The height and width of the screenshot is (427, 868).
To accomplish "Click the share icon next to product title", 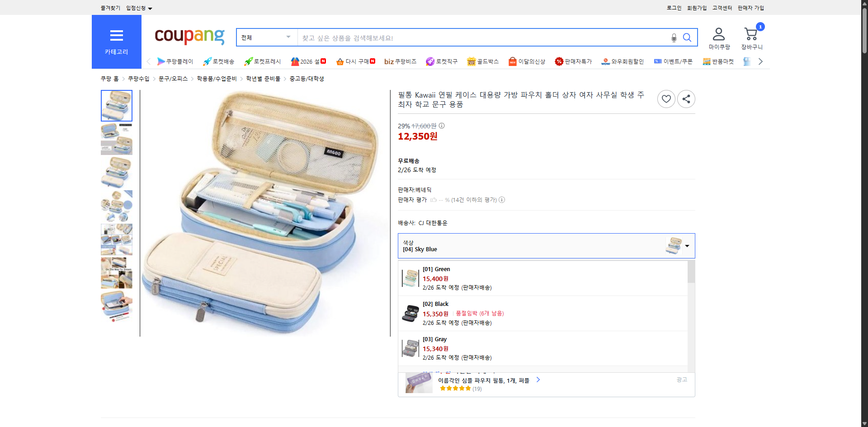I will 685,99.
